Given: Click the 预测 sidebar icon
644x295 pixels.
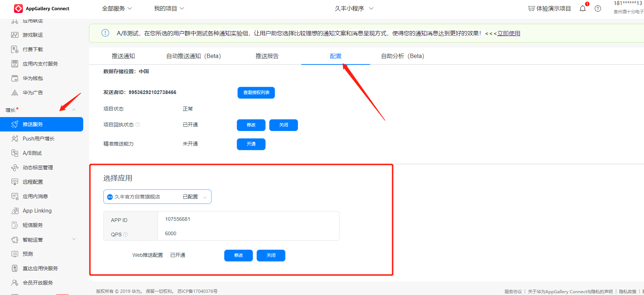Looking at the screenshot, I should [15, 254].
